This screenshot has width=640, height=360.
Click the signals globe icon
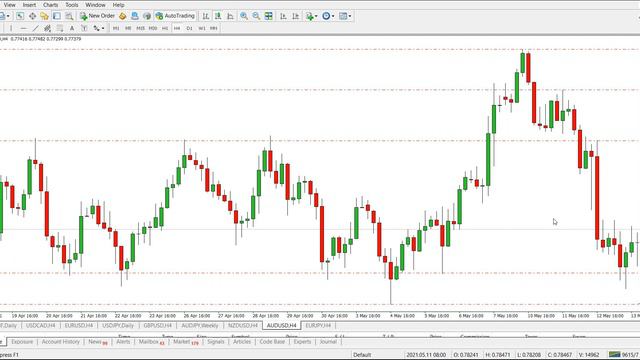click(147, 16)
